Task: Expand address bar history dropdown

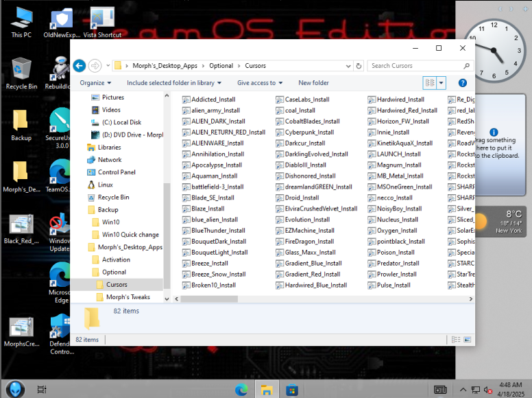Action: [x=348, y=66]
